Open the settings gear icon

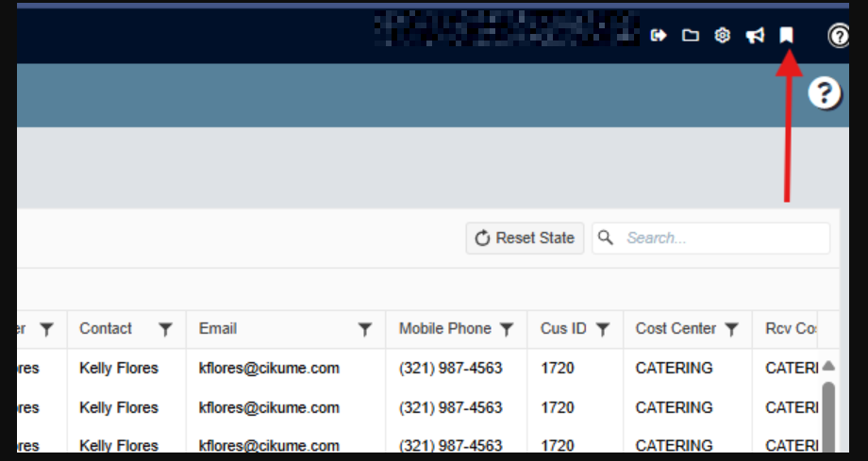(x=723, y=35)
